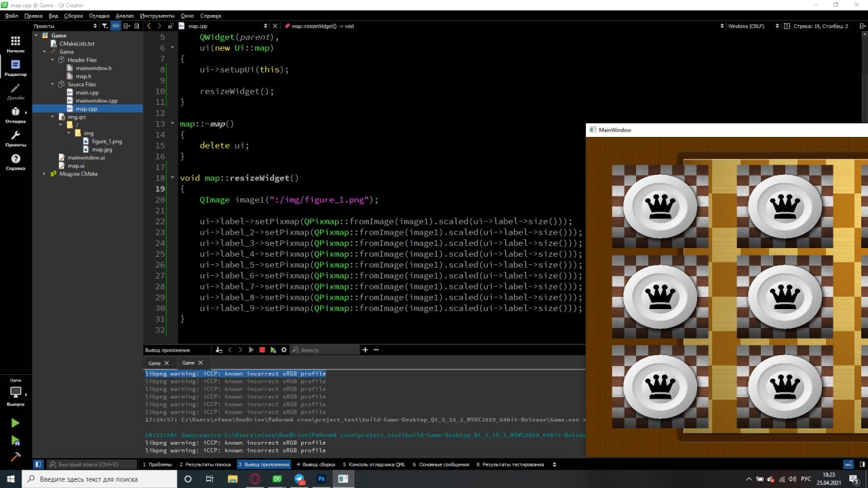Clear the application output pane

coord(218,350)
